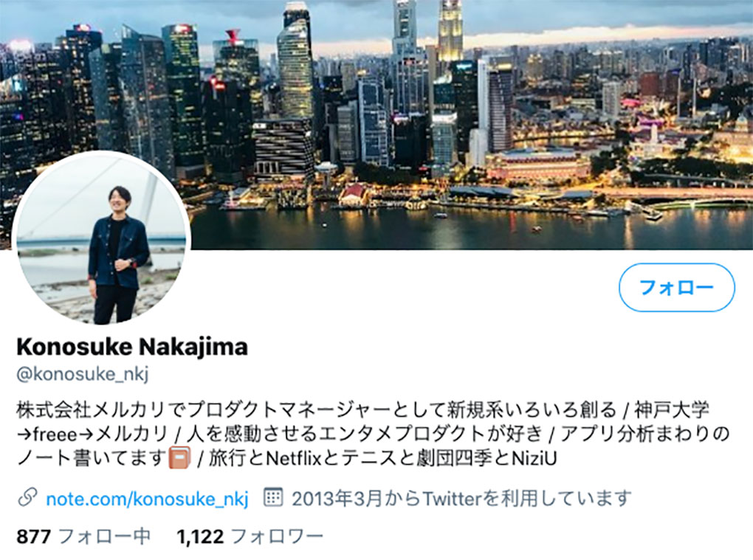This screenshot has height=560, width=753.
Task: Click 神戸大学 in the bio
Action: [x=672, y=409]
